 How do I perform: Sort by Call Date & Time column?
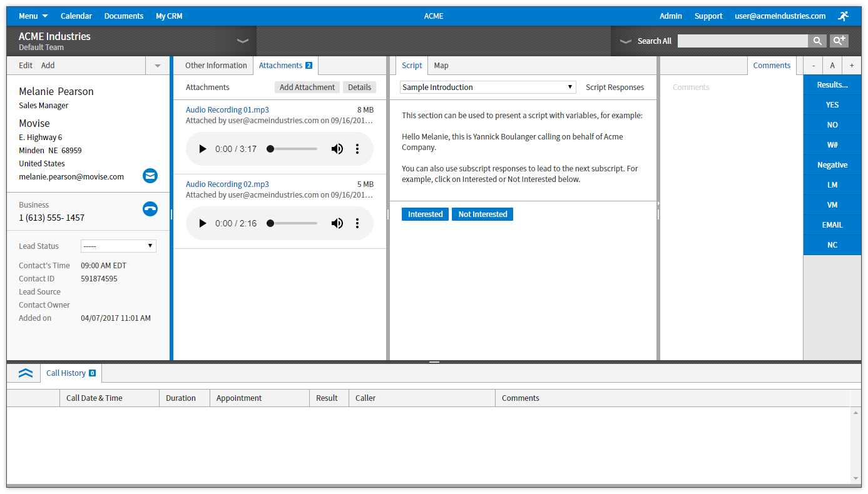click(110, 398)
